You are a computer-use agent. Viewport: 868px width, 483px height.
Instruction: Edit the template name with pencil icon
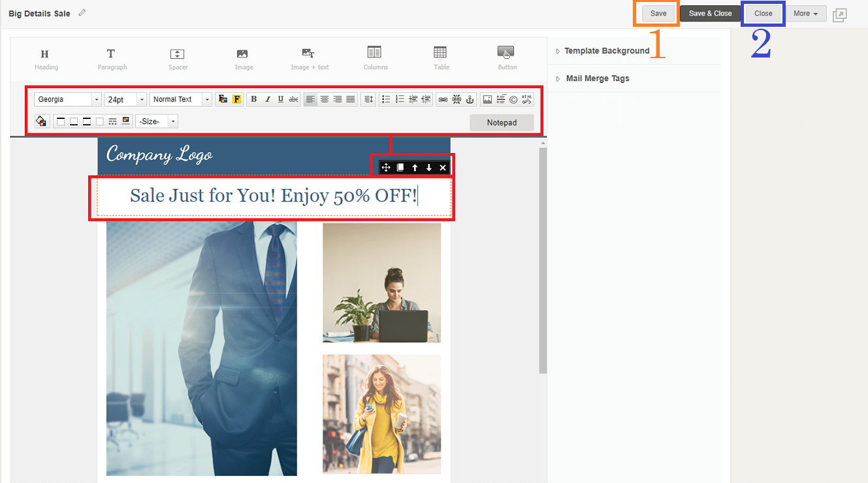coord(82,13)
